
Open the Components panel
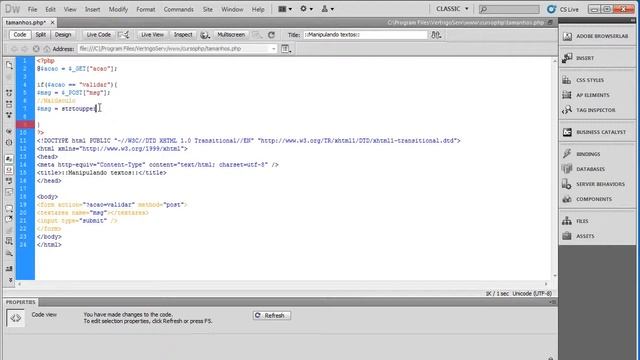[597, 199]
